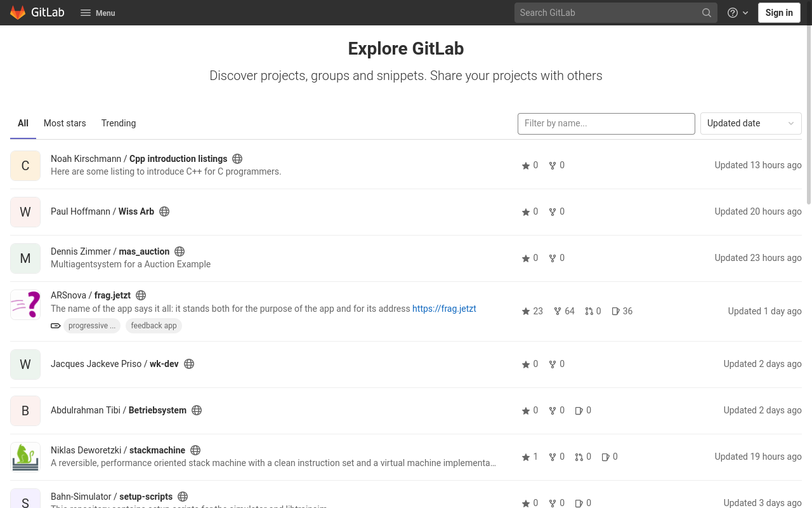This screenshot has height=508, width=812.
Task: Click fork icon in Wiss Arb row
Action: point(553,212)
